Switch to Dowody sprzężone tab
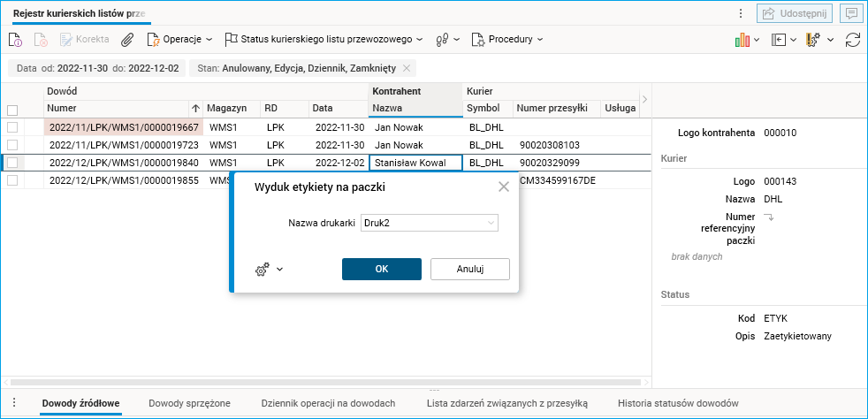 (x=189, y=403)
